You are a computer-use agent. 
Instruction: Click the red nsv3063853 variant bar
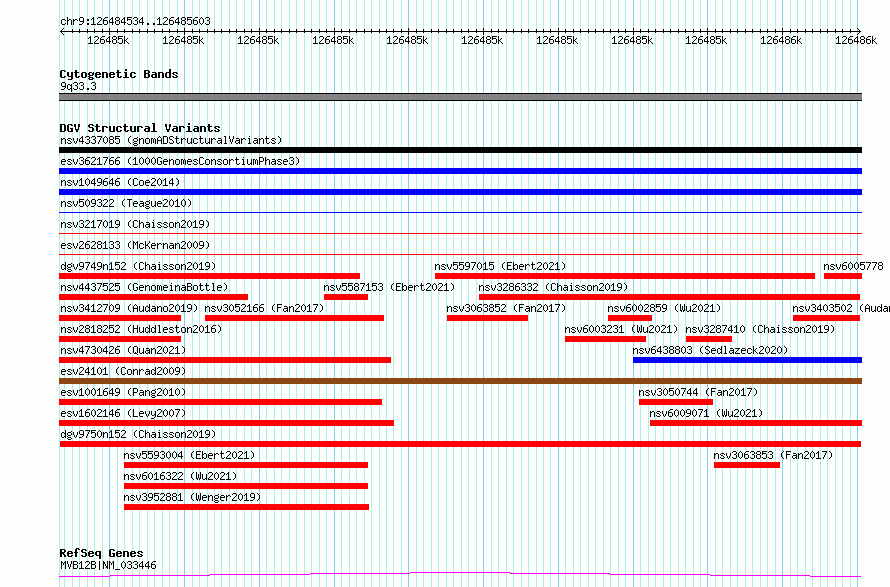[x=747, y=465]
